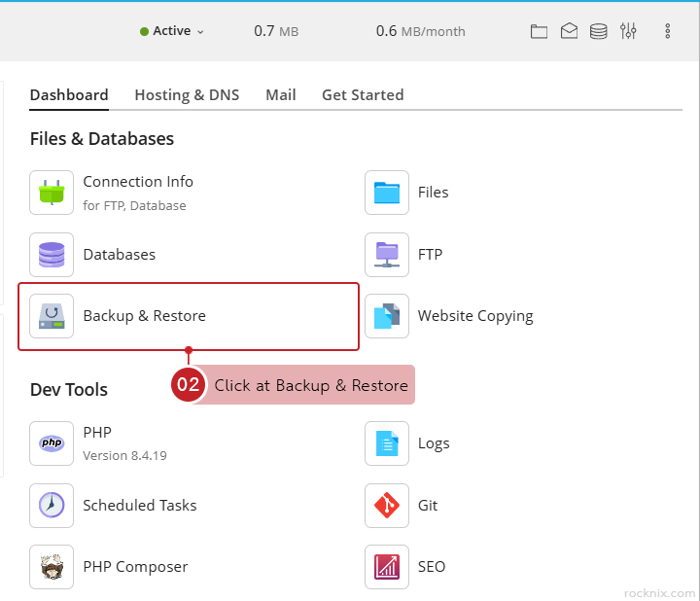Click the PHP version icon
Screen dimensions: 700x601
click(52, 443)
